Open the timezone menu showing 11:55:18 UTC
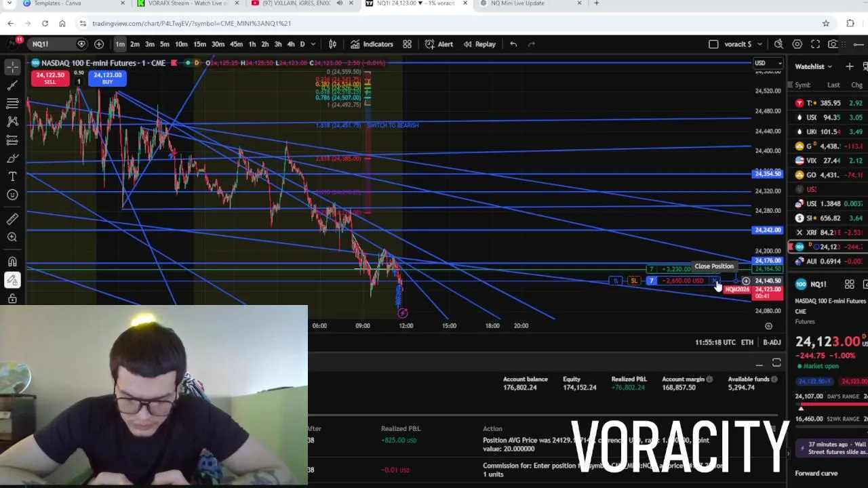The width and height of the screenshot is (868, 488). click(x=715, y=342)
